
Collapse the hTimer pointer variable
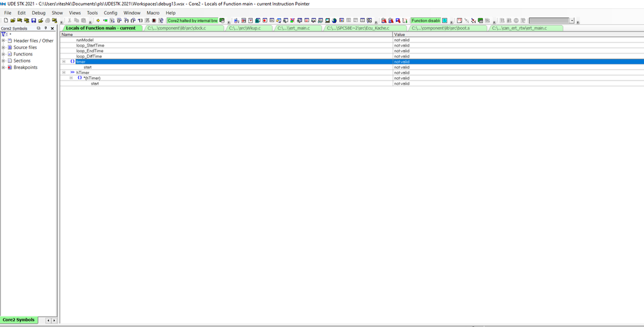(64, 73)
